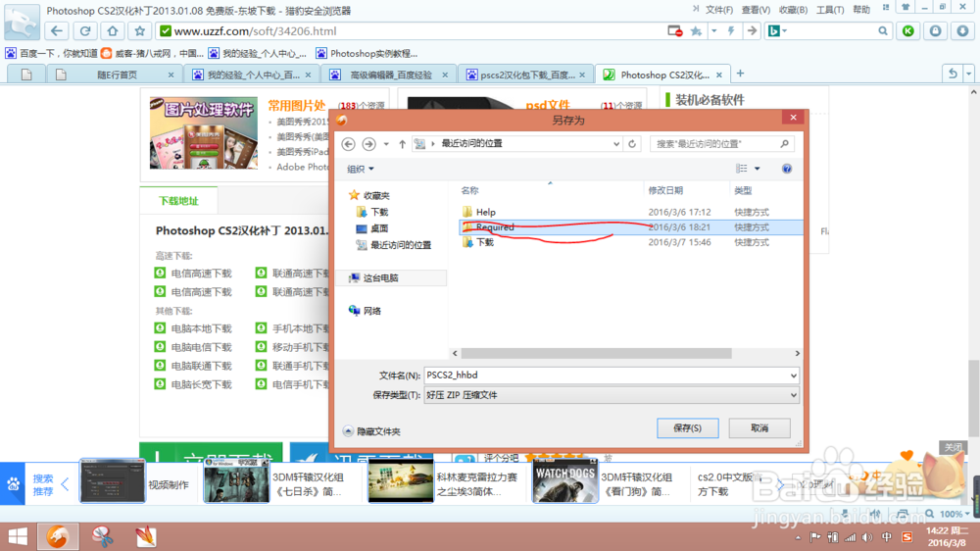Click the 文件名 input field
The width and height of the screenshot is (980, 551).
tap(605, 376)
